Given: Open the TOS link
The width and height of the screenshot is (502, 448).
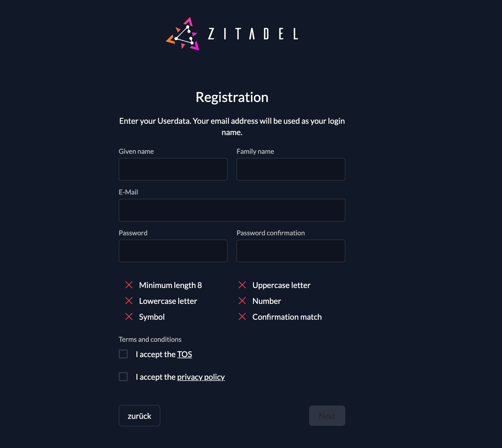Looking at the screenshot, I should coord(184,354).
